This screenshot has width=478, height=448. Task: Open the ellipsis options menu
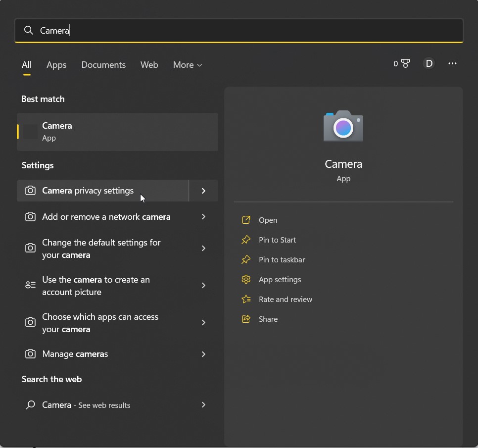coord(452,63)
